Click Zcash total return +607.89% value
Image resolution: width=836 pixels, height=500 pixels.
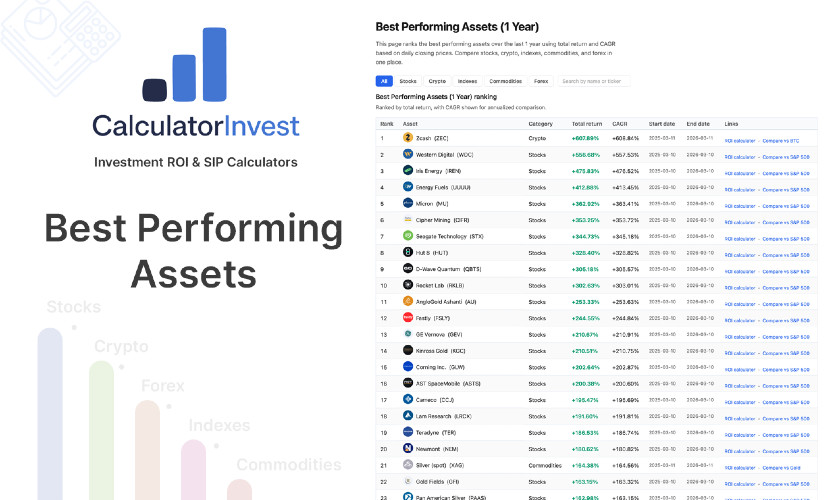(585, 138)
